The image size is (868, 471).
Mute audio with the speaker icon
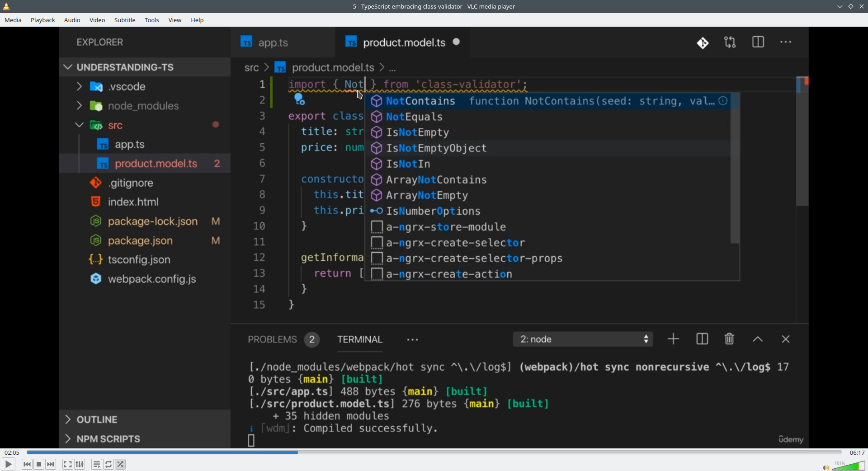pos(826,467)
